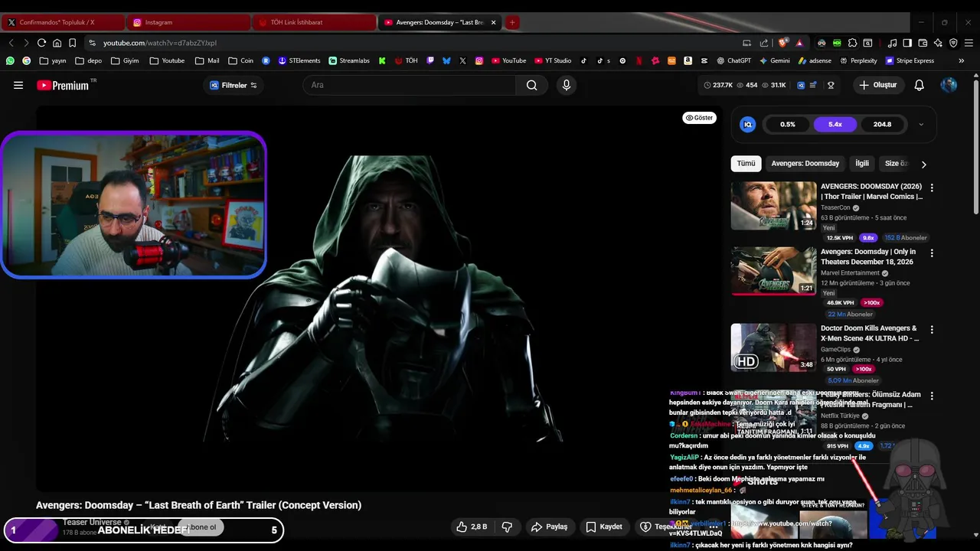Switch to the Confirmandos X tab
The width and height of the screenshot is (980, 551).
point(63,22)
